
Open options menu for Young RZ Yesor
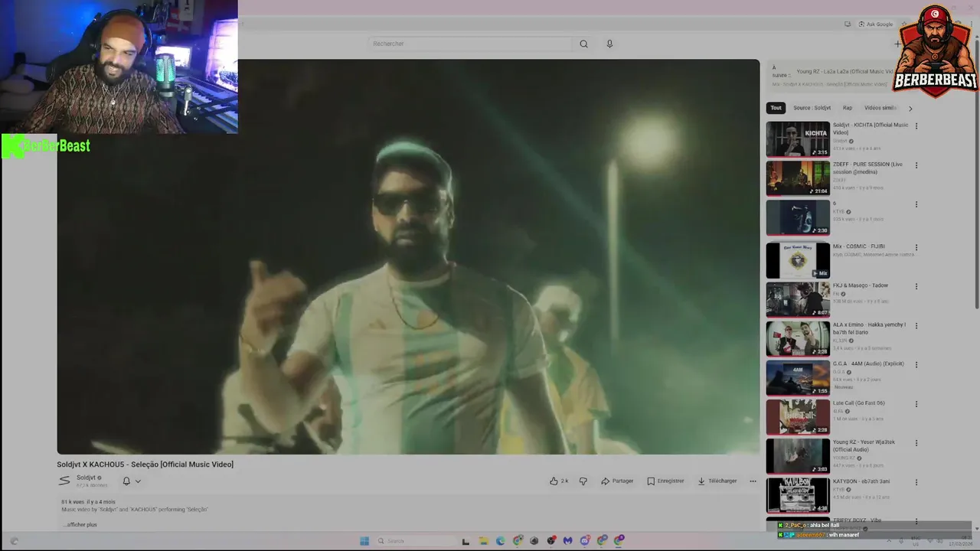(916, 443)
